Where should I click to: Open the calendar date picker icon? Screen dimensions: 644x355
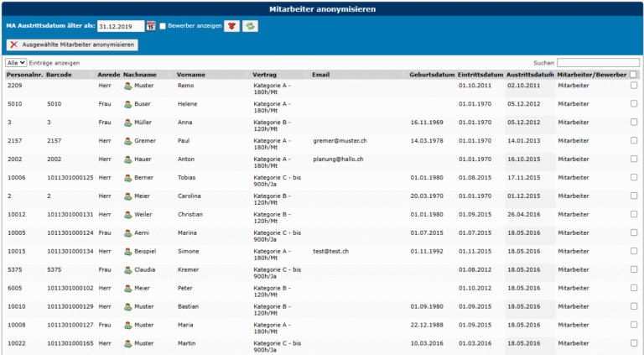[151, 26]
